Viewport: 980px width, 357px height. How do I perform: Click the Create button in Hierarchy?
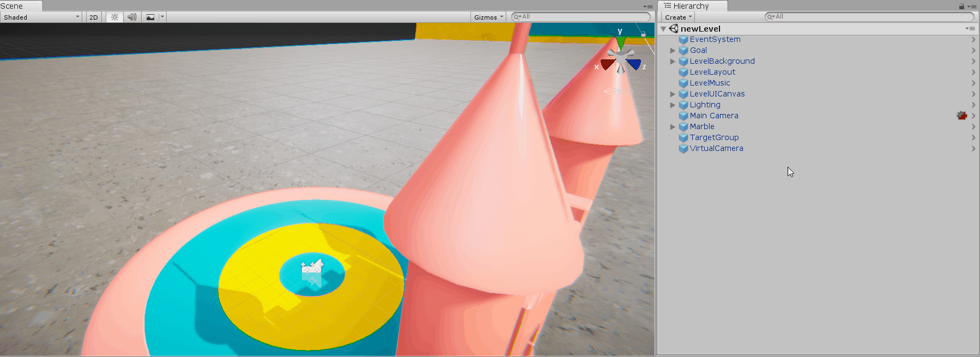[x=678, y=17]
